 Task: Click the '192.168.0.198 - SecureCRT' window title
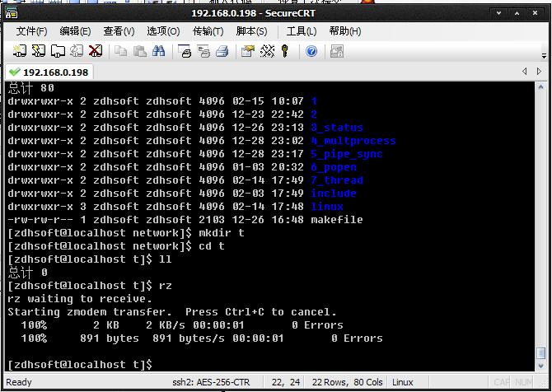(x=253, y=13)
